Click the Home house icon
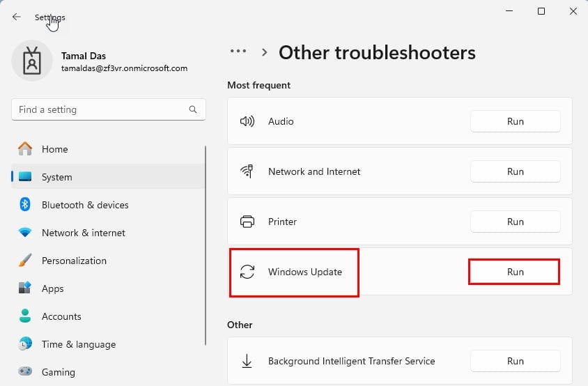Screen dimensions: 588x386 click(x=25, y=149)
